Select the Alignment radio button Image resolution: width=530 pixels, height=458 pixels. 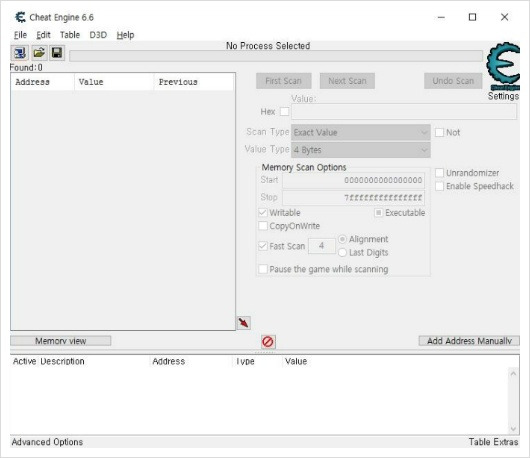(x=342, y=239)
